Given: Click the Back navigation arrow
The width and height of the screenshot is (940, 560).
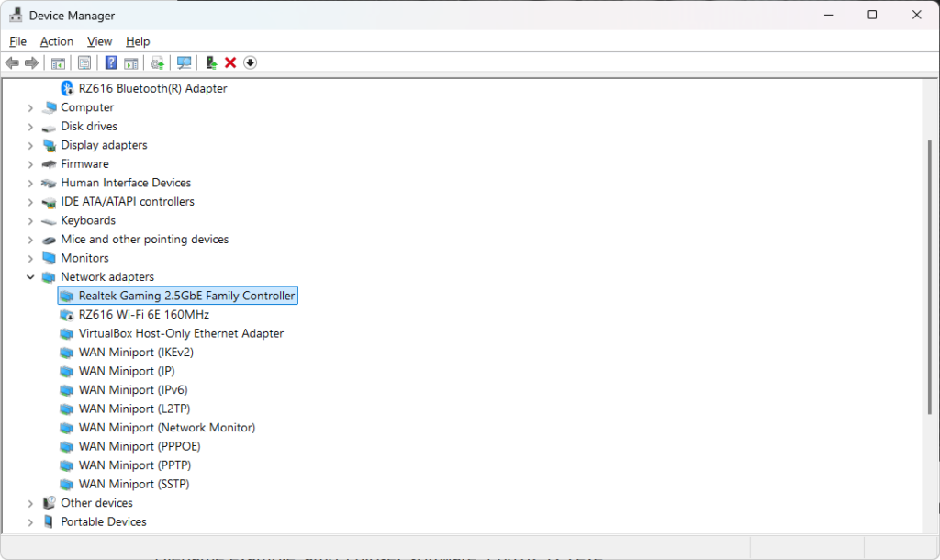Looking at the screenshot, I should tap(11, 62).
